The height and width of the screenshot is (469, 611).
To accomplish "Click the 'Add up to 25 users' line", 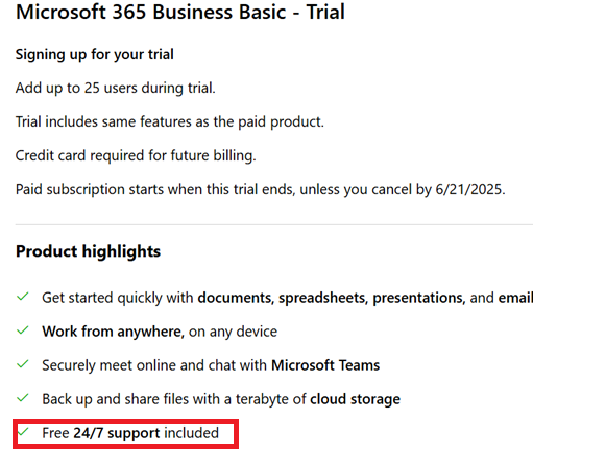I will [x=116, y=88].
